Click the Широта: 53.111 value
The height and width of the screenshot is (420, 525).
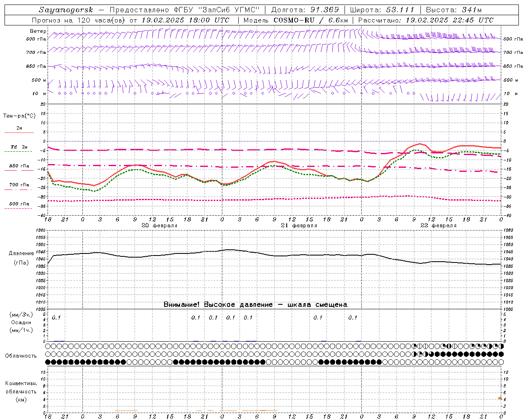(x=382, y=10)
